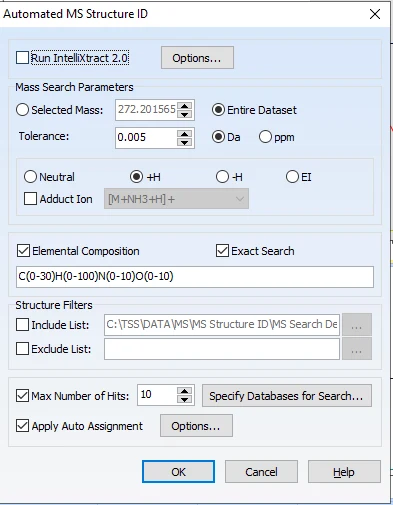This screenshot has width=393, height=505.
Task: Cancel the Automated MS Structure ID dialog
Action: pyautogui.click(x=261, y=472)
